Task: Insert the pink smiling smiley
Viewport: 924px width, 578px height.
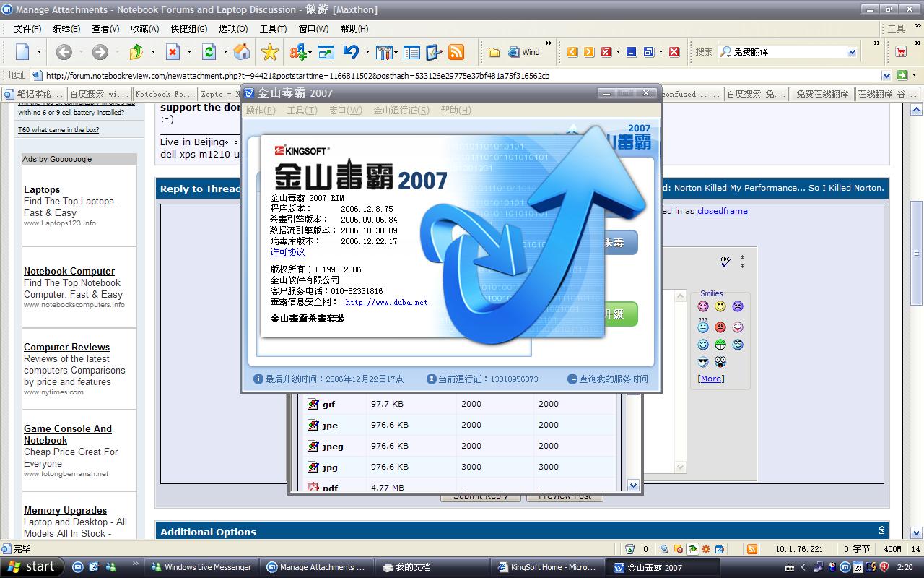Action: pyautogui.click(x=703, y=306)
